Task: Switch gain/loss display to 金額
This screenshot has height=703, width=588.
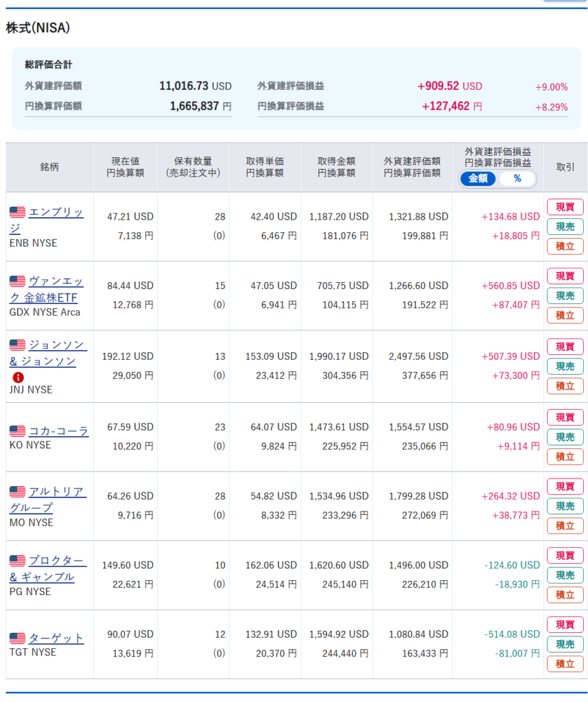Action: [x=478, y=178]
